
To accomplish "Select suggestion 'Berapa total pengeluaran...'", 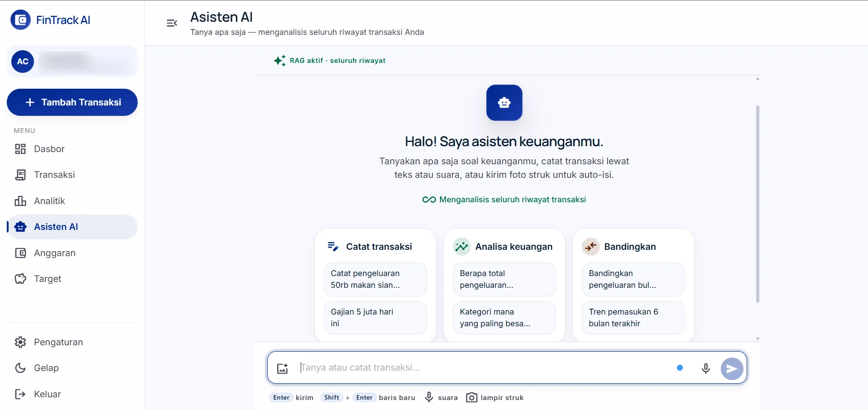I will pyautogui.click(x=504, y=279).
